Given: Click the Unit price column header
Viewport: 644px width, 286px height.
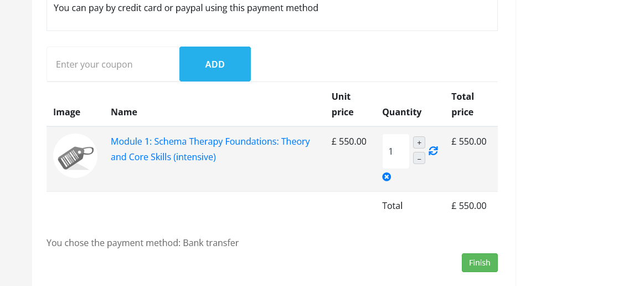Looking at the screenshot, I should (x=342, y=104).
